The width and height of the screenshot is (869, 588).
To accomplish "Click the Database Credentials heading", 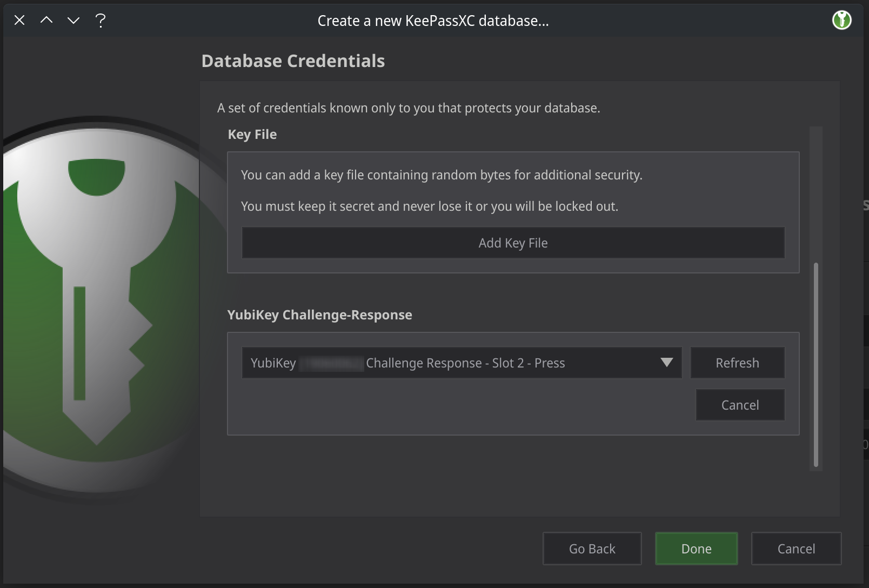I will click(293, 61).
